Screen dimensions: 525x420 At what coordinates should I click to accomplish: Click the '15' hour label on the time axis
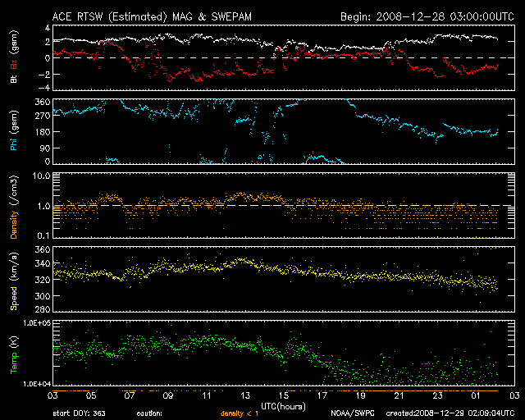coord(284,395)
